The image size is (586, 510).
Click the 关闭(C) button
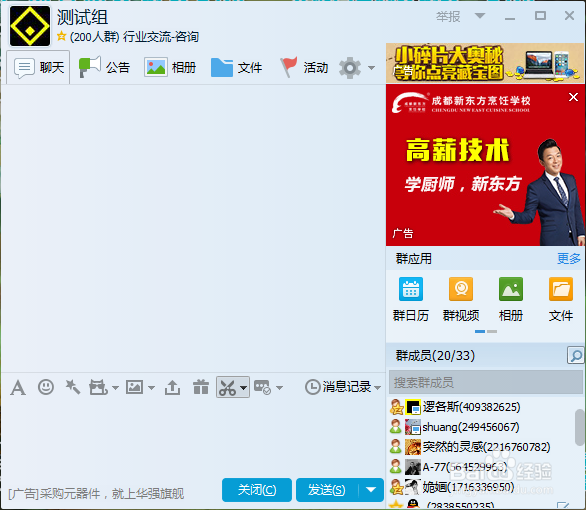click(x=257, y=490)
